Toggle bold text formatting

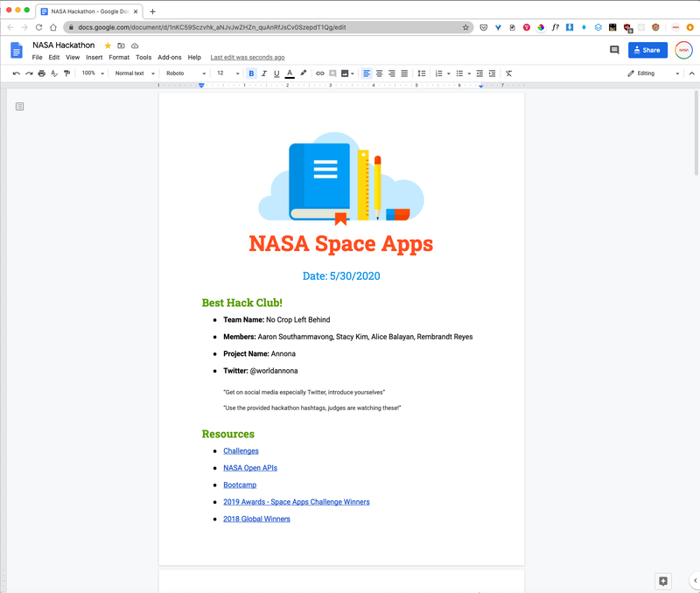[x=251, y=73]
